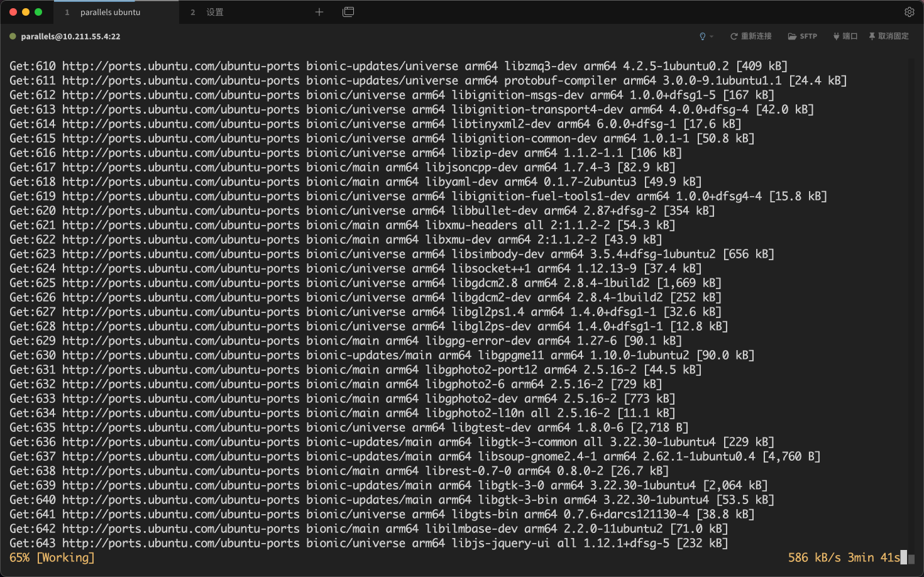The image size is (924, 577).
Task: Click the Get:613 libignition-transport4-dev line
Action: (x=412, y=109)
